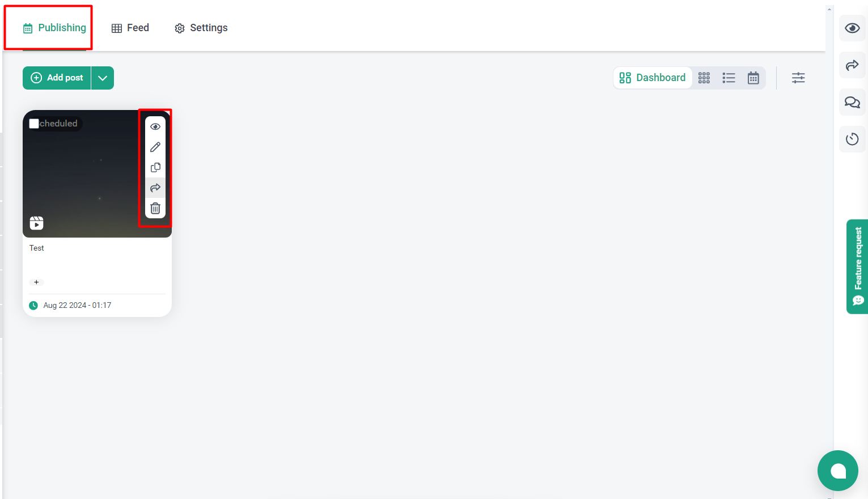Select the scheduled post checkbox
The height and width of the screenshot is (499, 868).
click(x=34, y=124)
